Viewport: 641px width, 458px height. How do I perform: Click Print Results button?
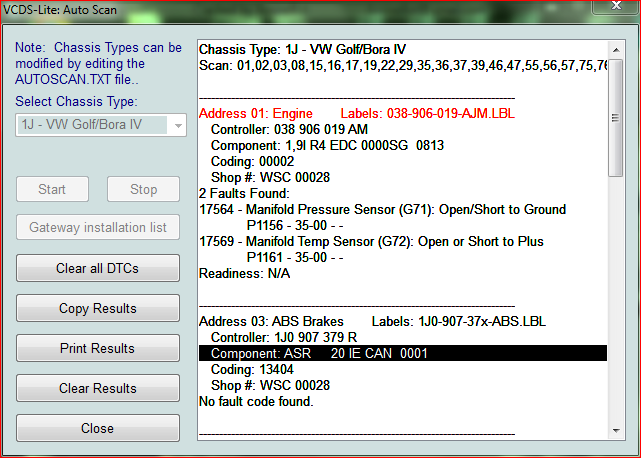98,348
